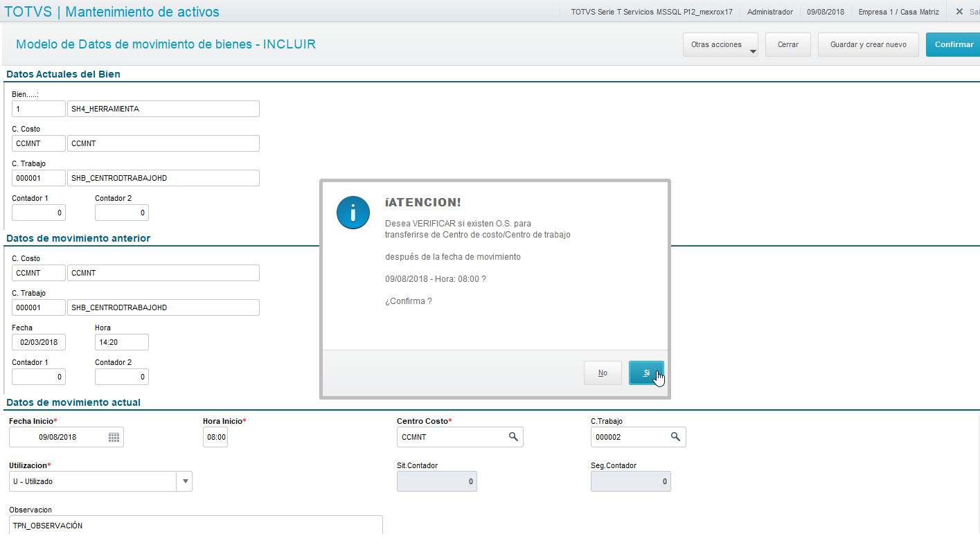
Task: Click SHB_CENTRODTRABAJOHD field in movimiento anterior
Action: pos(163,307)
